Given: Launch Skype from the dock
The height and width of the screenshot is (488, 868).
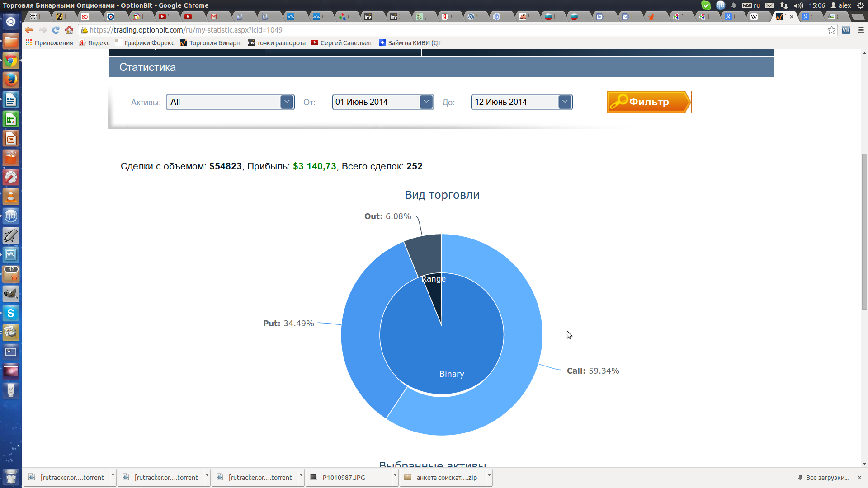Looking at the screenshot, I should coord(11,313).
